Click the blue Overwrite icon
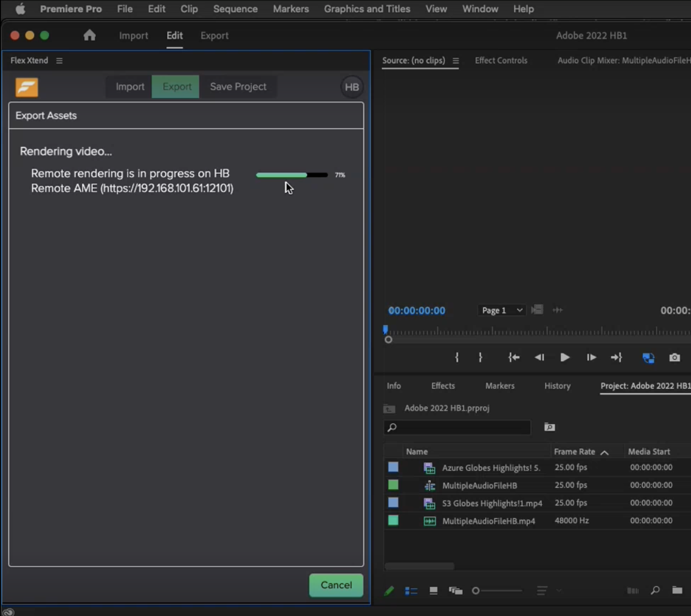This screenshot has width=691, height=616. (x=648, y=358)
